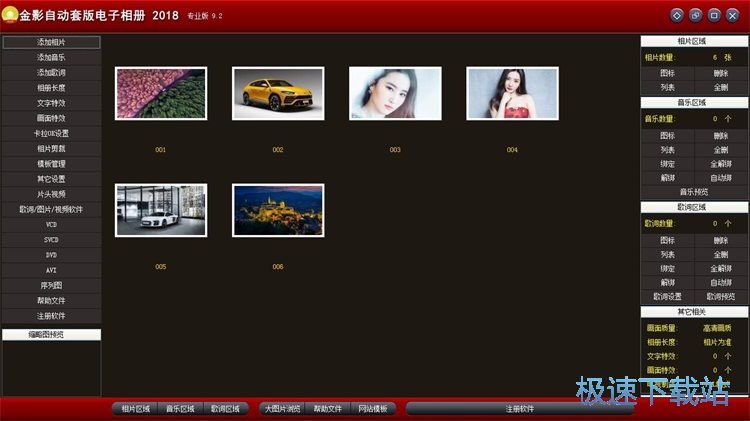
Task: Select VCD output in the sidebar
Action: pyautogui.click(x=51, y=225)
